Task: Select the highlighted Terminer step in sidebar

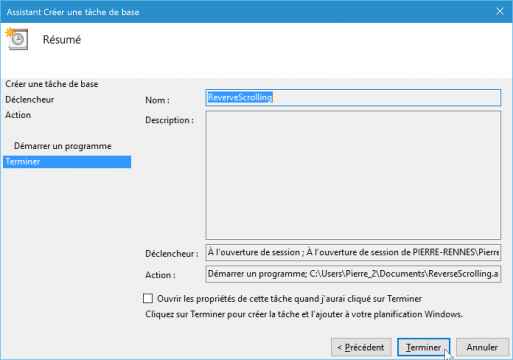Action: tap(67, 162)
